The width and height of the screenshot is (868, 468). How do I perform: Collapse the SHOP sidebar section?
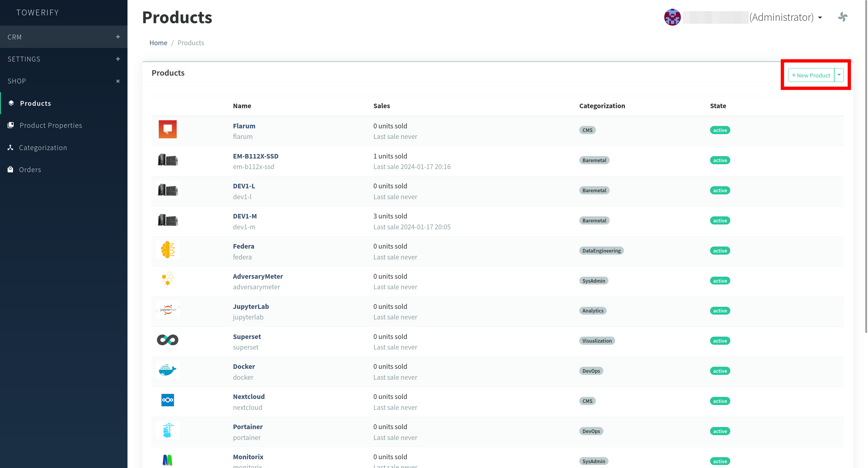click(118, 81)
